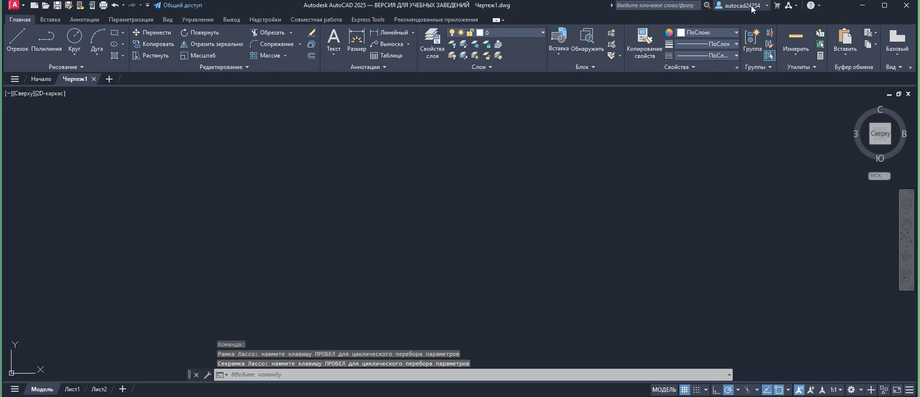The image size is (920, 397).
Task: Toggle MODEL/paper space button in status bar
Action: [664, 390]
